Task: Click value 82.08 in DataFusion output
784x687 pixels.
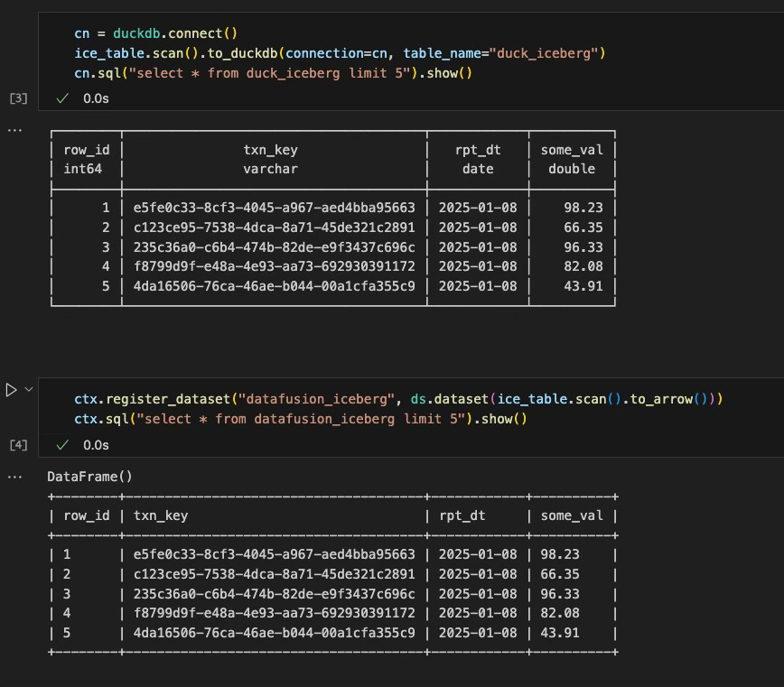Action: click(x=560, y=613)
